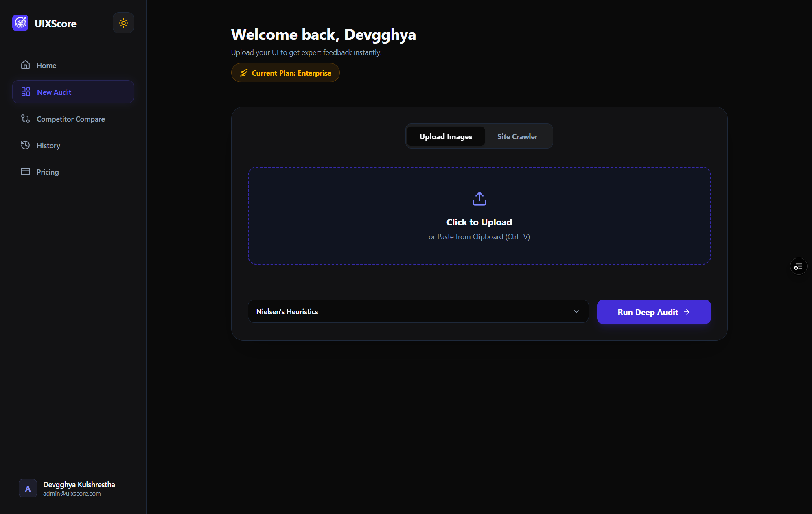Click the dropdown chevron arrow
This screenshot has height=514, width=812.
[576, 311]
